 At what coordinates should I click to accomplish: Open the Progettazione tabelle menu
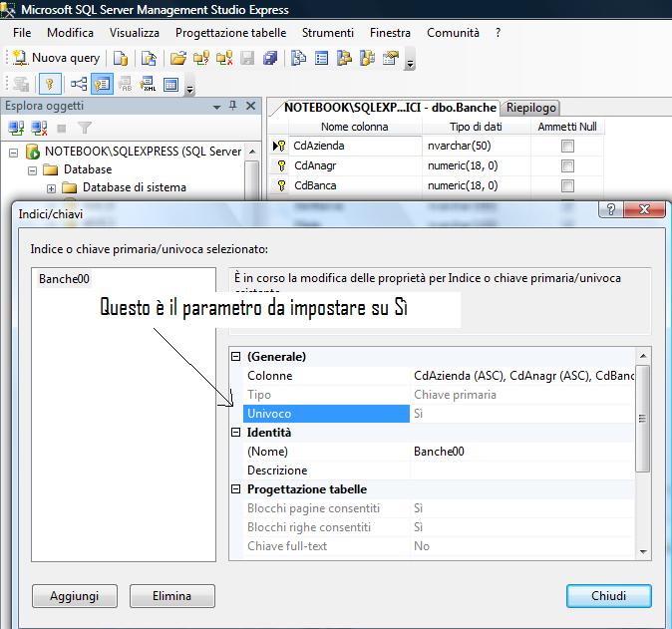pos(230,33)
